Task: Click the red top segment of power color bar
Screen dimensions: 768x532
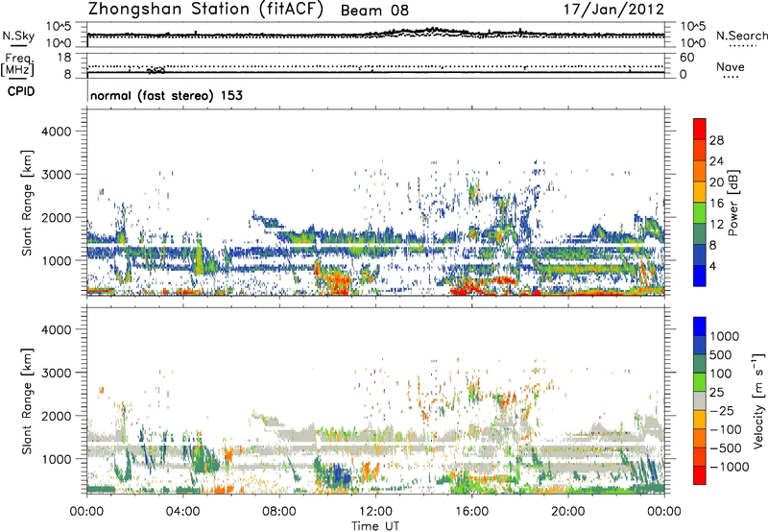Action: 700,129
